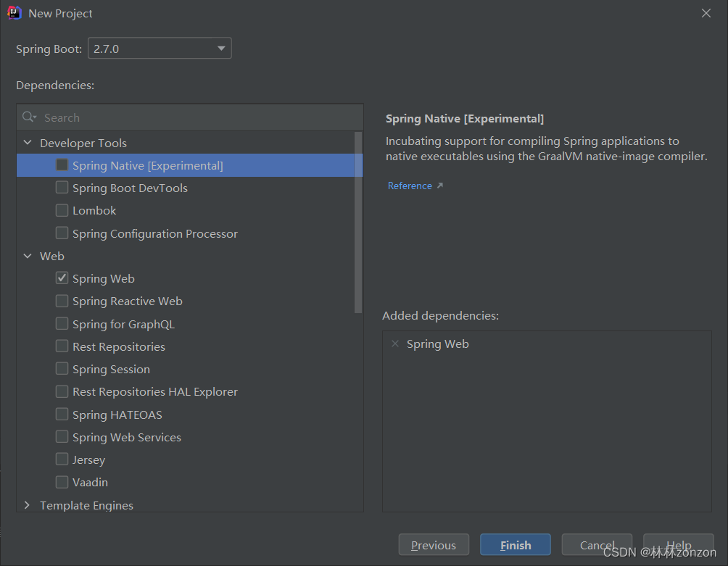Click the Finish button
This screenshot has height=566, width=728.
(x=516, y=545)
